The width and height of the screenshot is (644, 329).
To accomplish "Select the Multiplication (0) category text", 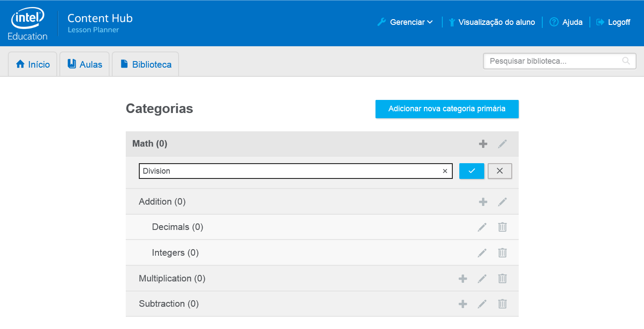I will (x=172, y=278).
